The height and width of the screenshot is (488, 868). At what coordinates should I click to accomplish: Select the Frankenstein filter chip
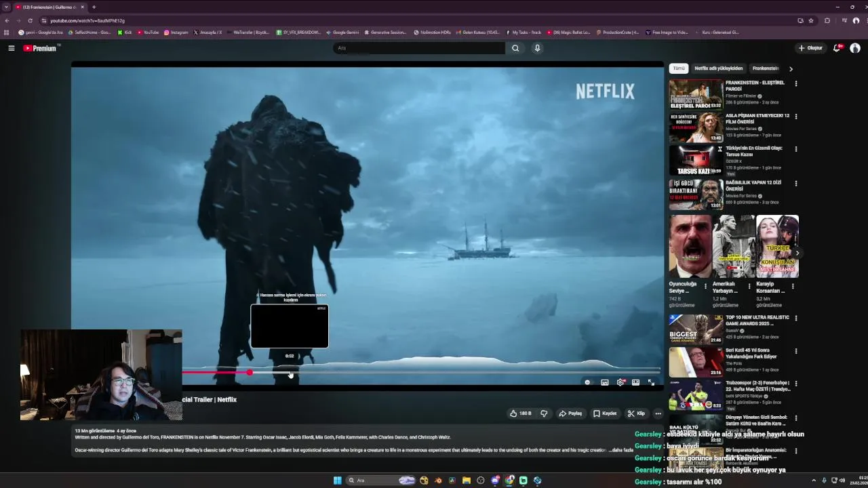pyautogui.click(x=766, y=68)
